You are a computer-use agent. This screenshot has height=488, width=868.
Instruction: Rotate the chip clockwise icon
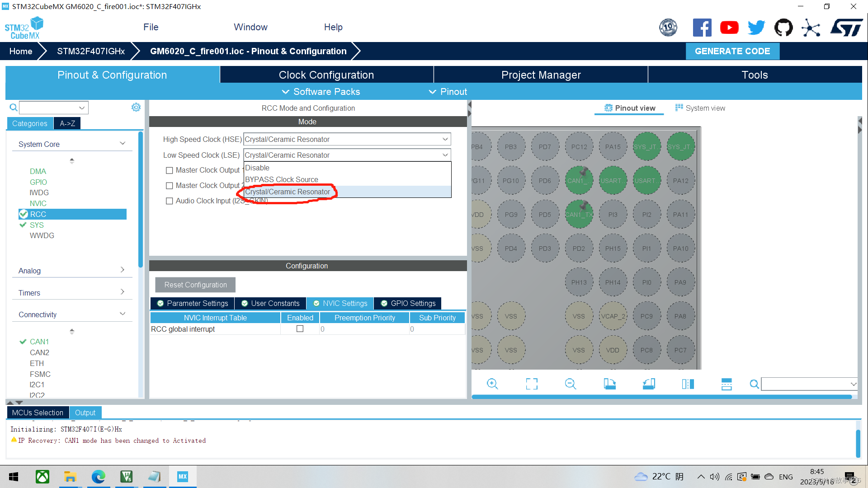click(609, 384)
